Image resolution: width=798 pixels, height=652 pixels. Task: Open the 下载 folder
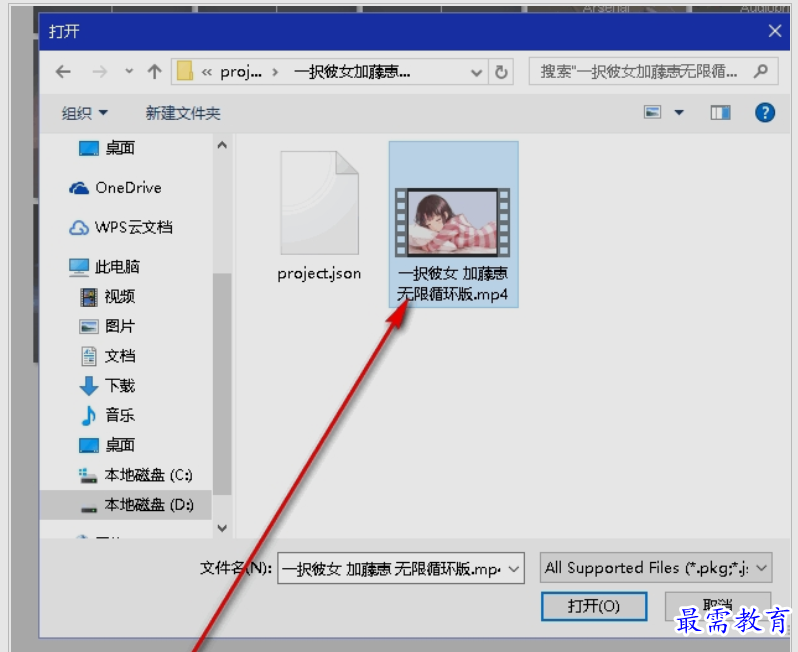tap(120, 385)
